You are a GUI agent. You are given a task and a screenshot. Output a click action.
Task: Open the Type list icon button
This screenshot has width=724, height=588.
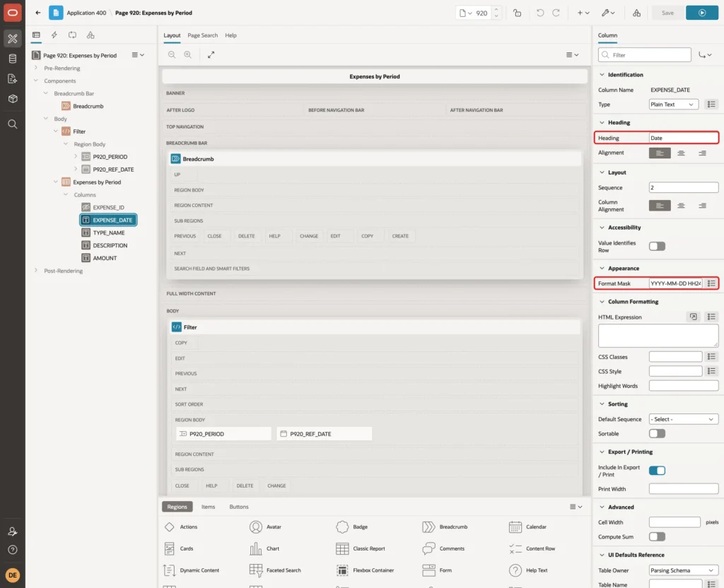(711, 105)
